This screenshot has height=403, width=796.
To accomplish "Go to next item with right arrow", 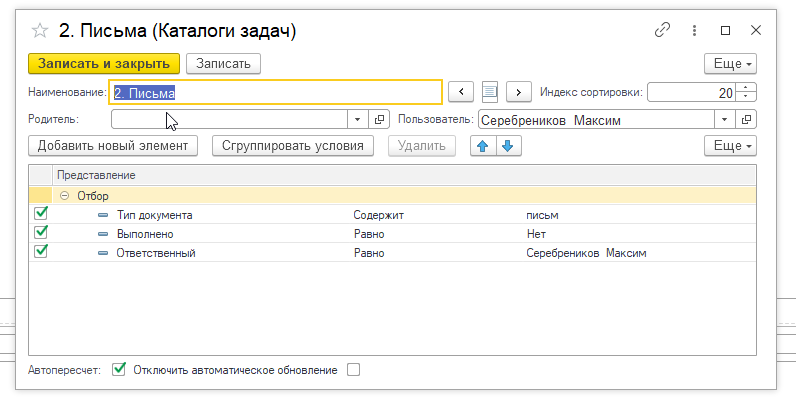I will [517, 92].
